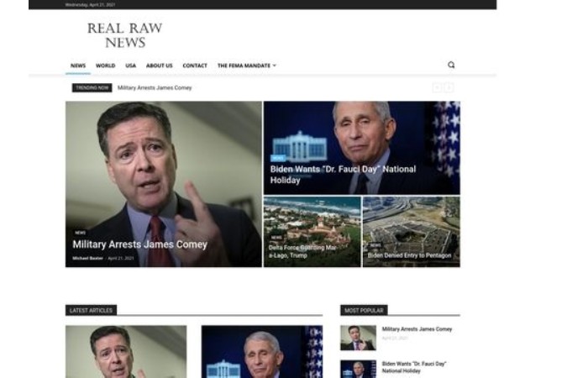Click the Real Raw News logo
The height and width of the screenshot is (378, 588).
tap(125, 35)
